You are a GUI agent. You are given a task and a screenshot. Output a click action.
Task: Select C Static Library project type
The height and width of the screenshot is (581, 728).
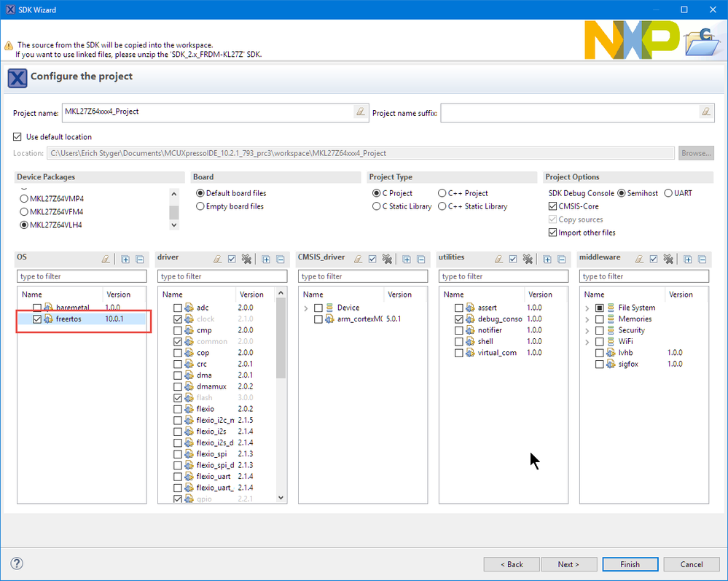pos(377,206)
